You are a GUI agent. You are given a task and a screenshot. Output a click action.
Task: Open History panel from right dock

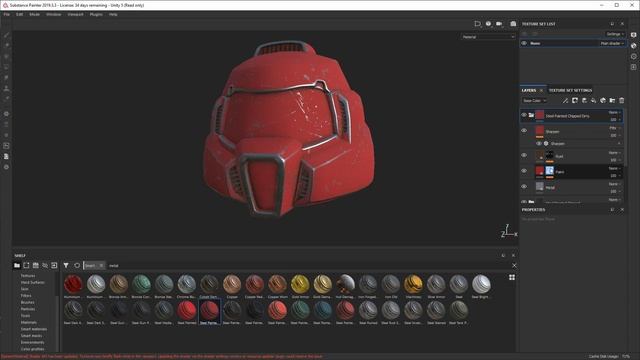click(633, 56)
